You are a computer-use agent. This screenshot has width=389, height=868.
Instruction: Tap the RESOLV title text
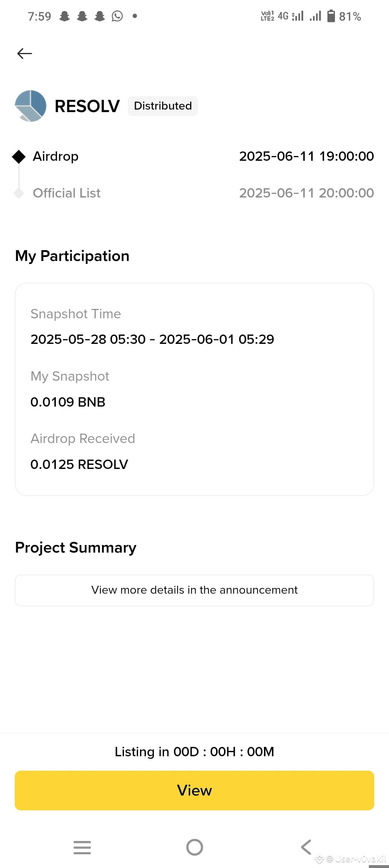point(87,106)
